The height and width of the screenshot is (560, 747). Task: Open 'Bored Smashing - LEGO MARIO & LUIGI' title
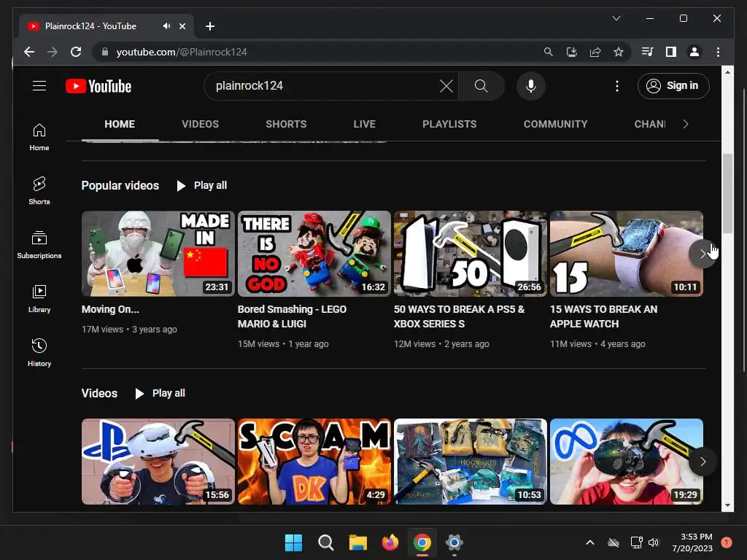(292, 316)
